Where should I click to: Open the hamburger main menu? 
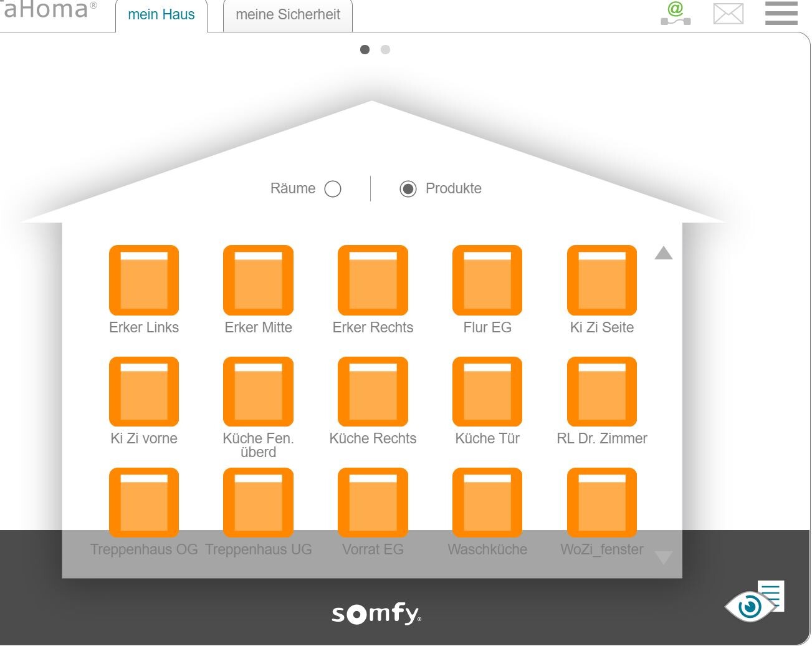(781, 14)
